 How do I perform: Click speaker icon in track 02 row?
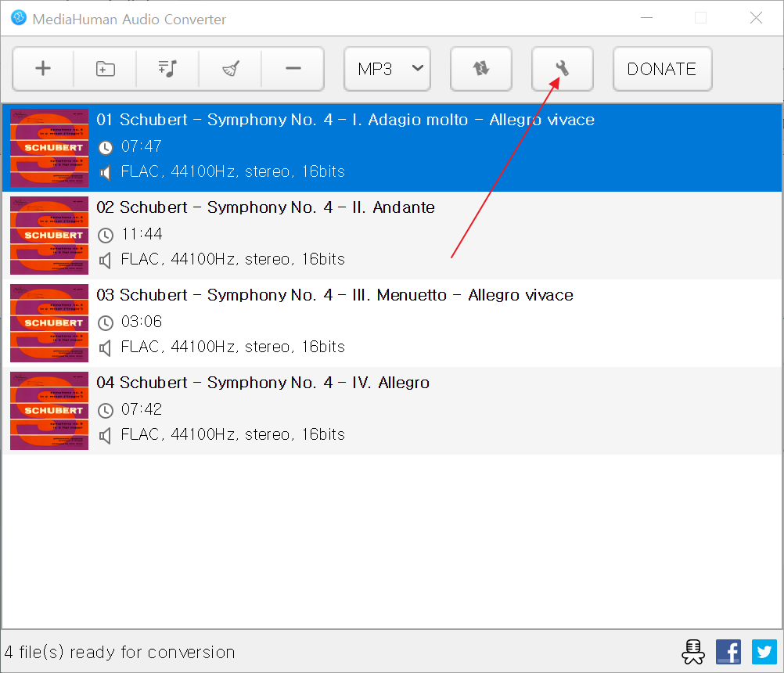click(x=105, y=261)
